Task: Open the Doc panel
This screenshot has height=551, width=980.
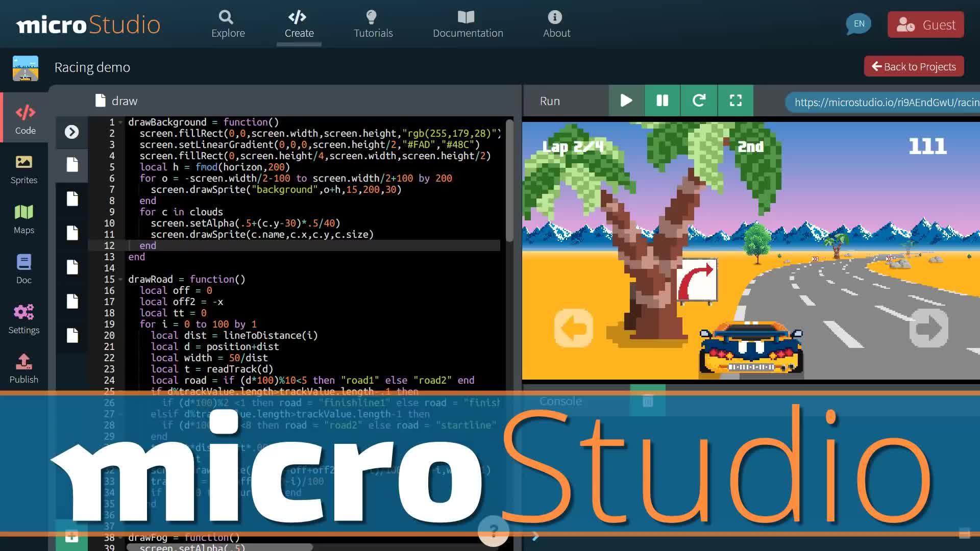Action: 24,268
